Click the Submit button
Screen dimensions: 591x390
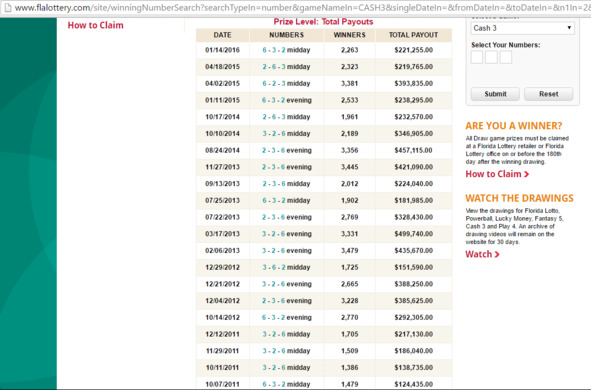click(x=495, y=94)
